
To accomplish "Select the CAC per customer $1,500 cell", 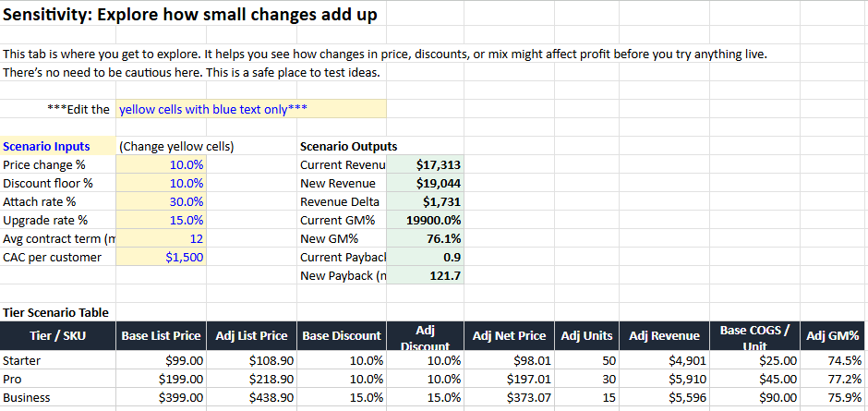I will (x=162, y=257).
